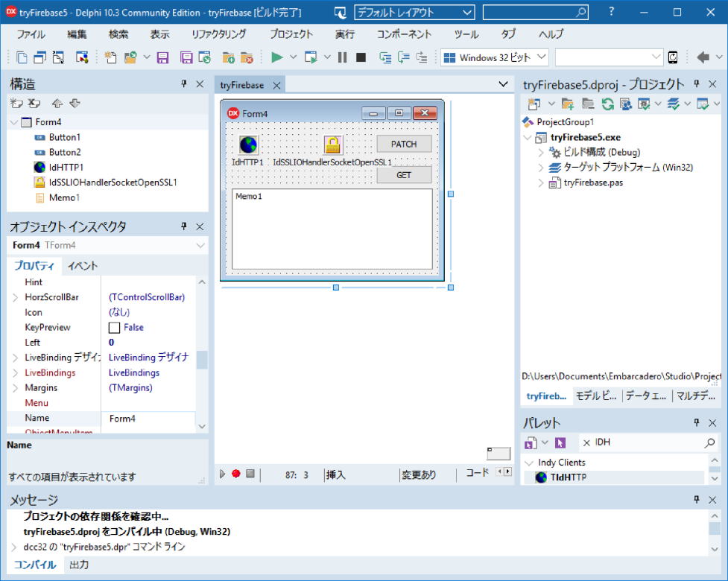The width and height of the screenshot is (728, 581).
Task: Click the Save (purple floppy) toolbar icon
Action: [x=162, y=57]
